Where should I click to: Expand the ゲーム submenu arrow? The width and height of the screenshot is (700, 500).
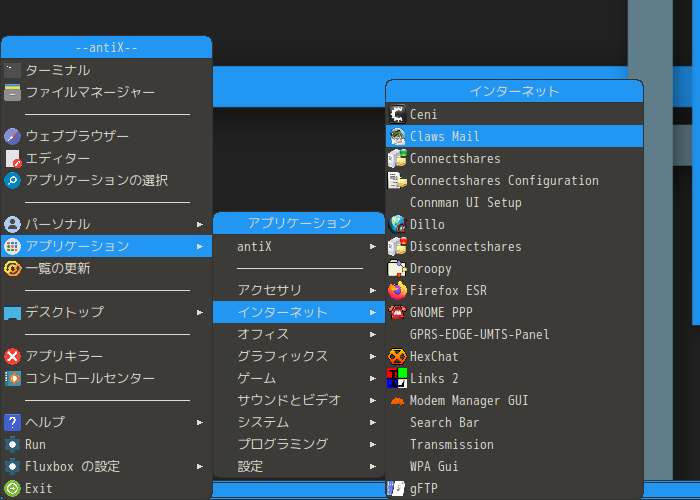pos(373,379)
